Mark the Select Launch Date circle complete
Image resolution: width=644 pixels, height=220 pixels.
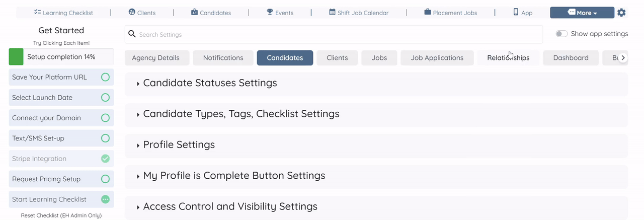105,98
